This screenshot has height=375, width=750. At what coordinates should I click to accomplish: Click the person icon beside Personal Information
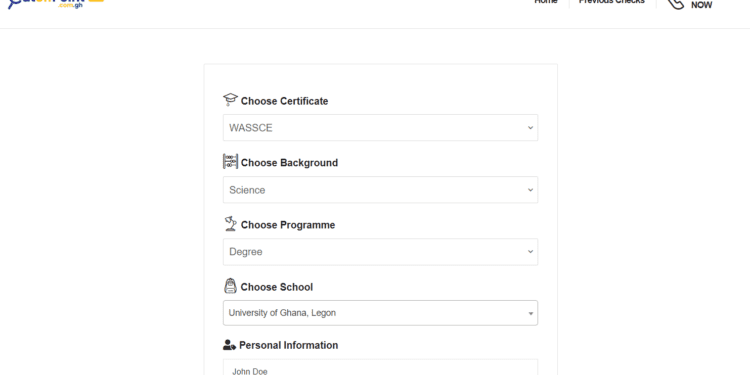point(229,345)
